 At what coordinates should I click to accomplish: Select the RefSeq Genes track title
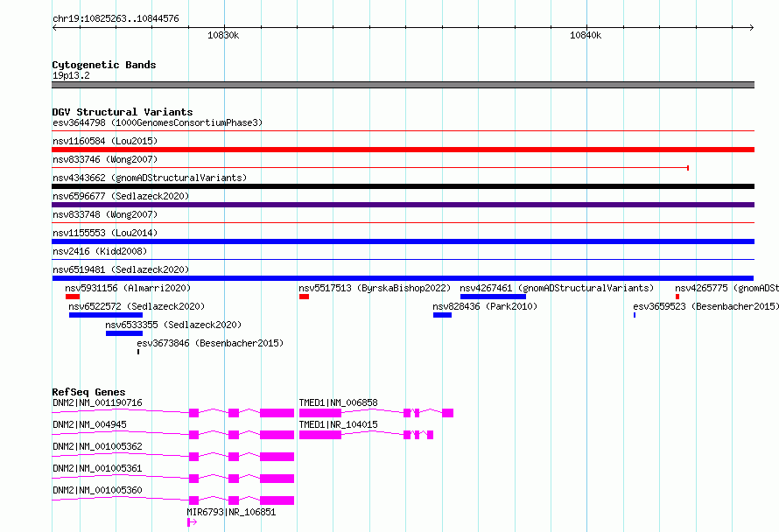point(88,392)
